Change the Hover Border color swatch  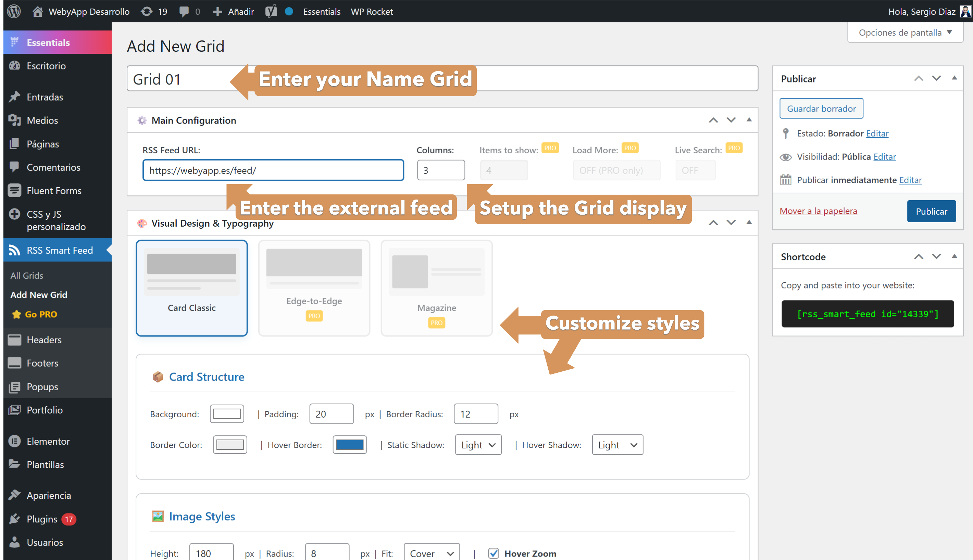click(x=349, y=445)
